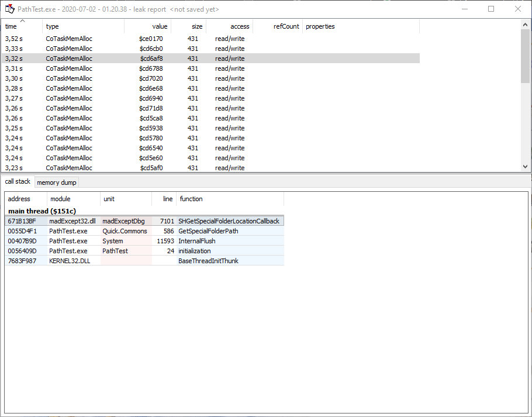Sort allocations by the time column header
Viewport: 532px width, 417px height.
click(x=22, y=26)
